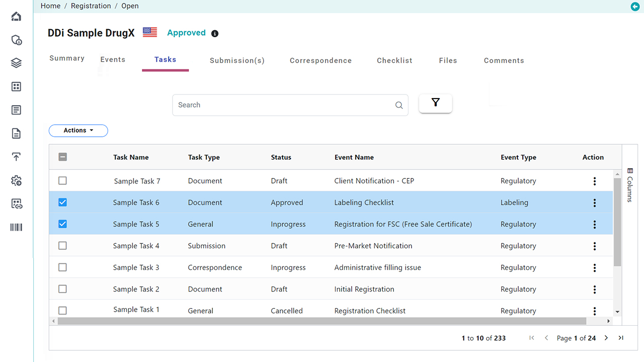
Task: Uncheck the Sample Task 5 checkbox
Action: (x=62, y=224)
